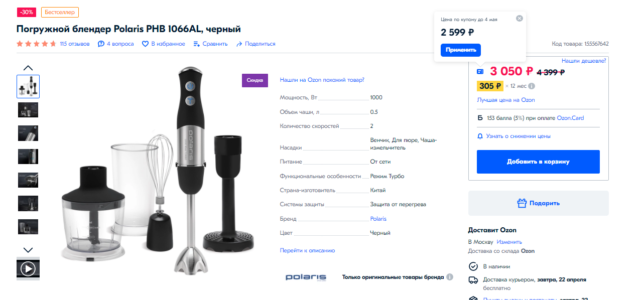Image resolution: width=644 pixels, height=300 pixels.
Task: Apply the coupon with Применить button
Action: pos(461,50)
